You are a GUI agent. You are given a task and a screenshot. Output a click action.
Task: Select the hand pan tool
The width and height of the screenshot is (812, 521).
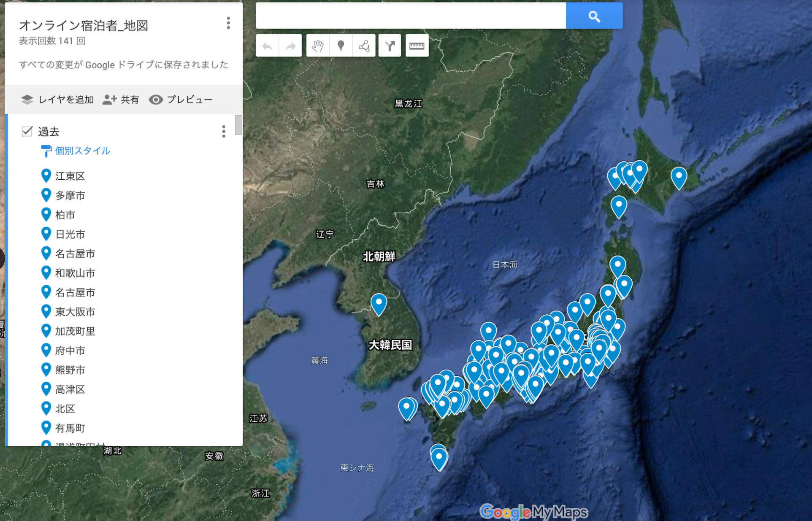tap(317, 46)
